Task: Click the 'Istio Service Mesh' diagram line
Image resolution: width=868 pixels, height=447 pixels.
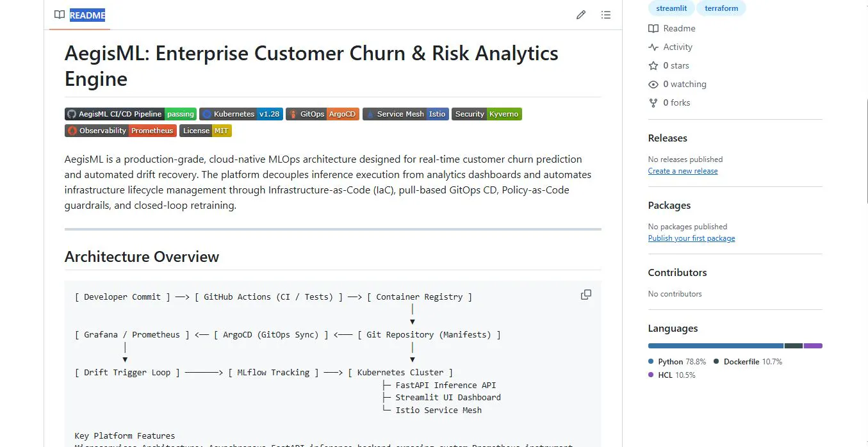Action: coord(438,410)
